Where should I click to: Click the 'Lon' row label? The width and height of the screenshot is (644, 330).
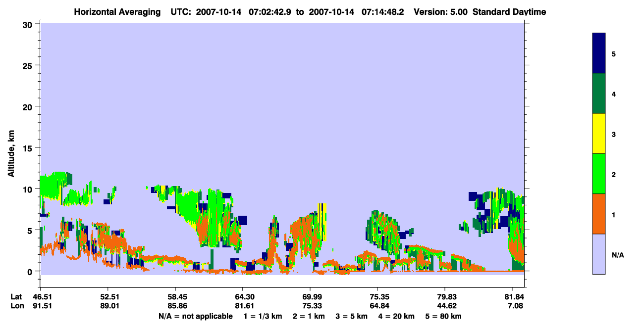[x=16, y=306]
